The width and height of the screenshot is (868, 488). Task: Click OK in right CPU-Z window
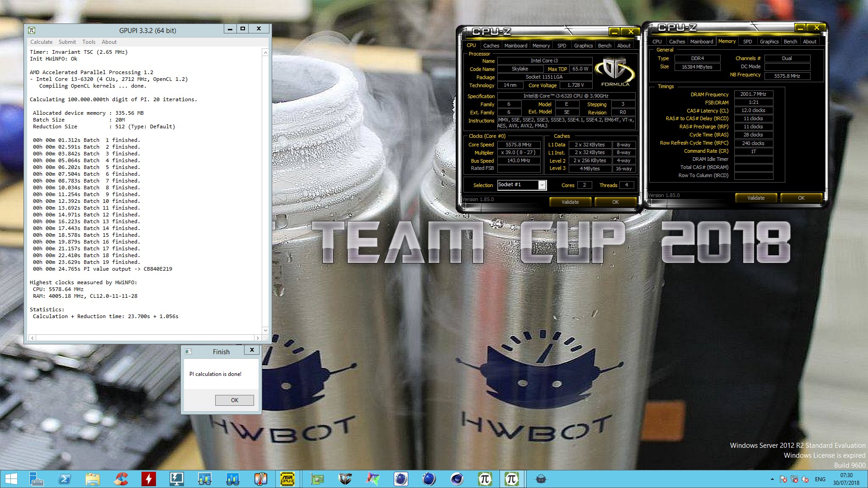[x=801, y=198]
